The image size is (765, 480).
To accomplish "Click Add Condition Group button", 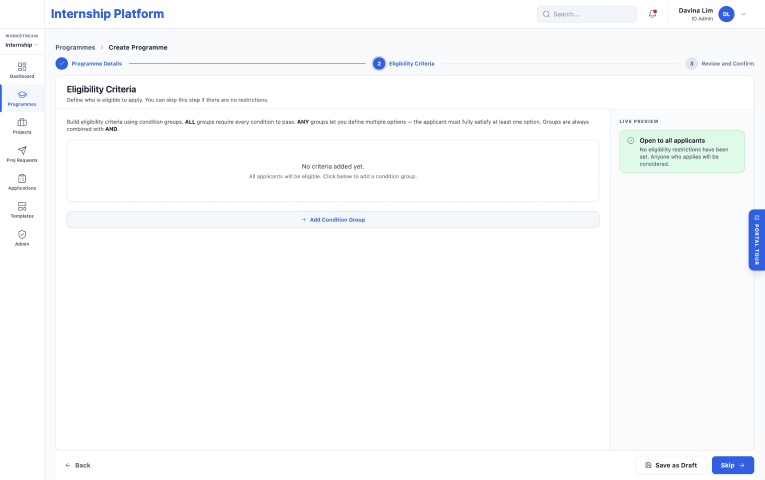I will pyautogui.click(x=333, y=220).
